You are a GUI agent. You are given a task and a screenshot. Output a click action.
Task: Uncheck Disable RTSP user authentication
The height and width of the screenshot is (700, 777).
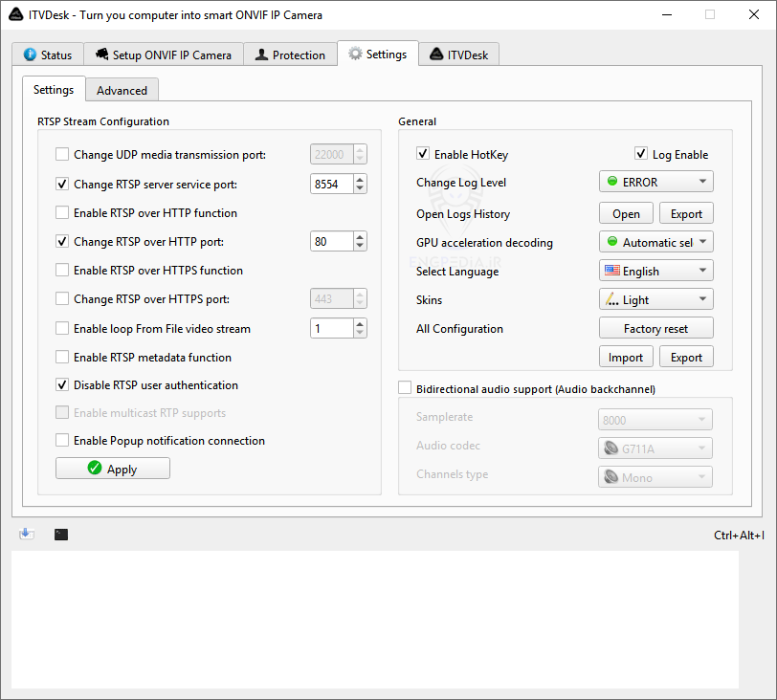(62, 385)
